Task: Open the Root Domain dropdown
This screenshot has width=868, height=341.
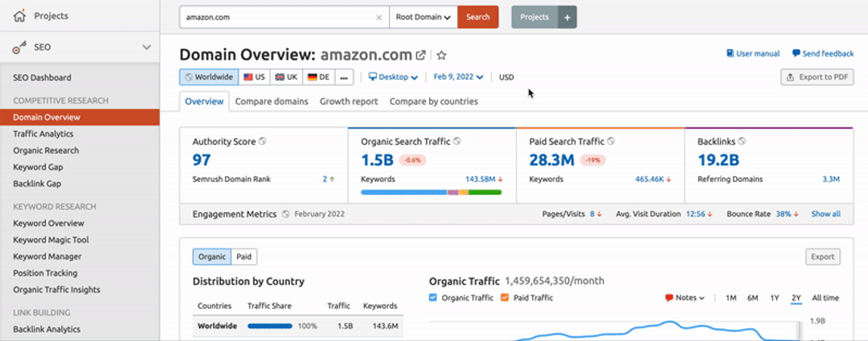Action: [424, 17]
